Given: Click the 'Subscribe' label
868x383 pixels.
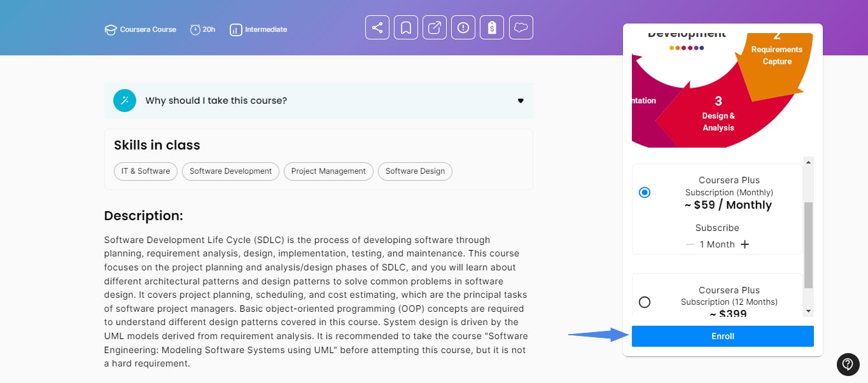Looking at the screenshot, I should point(717,228).
